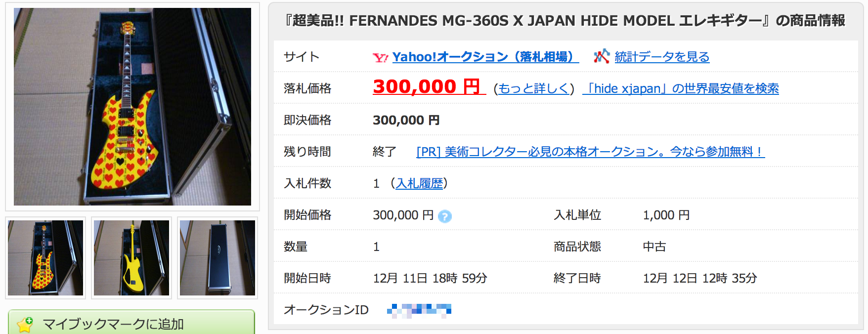Image resolution: width=868 pixels, height=334 pixels.
Task: Click the Yahoo! Y! logo icon
Action: click(380, 58)
